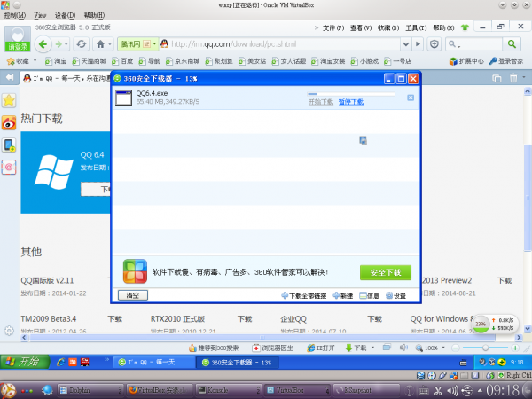This screenshot has height=399, width=532.
Task: Click the 360 software manager colorful icon
Action: coord(135,271)
